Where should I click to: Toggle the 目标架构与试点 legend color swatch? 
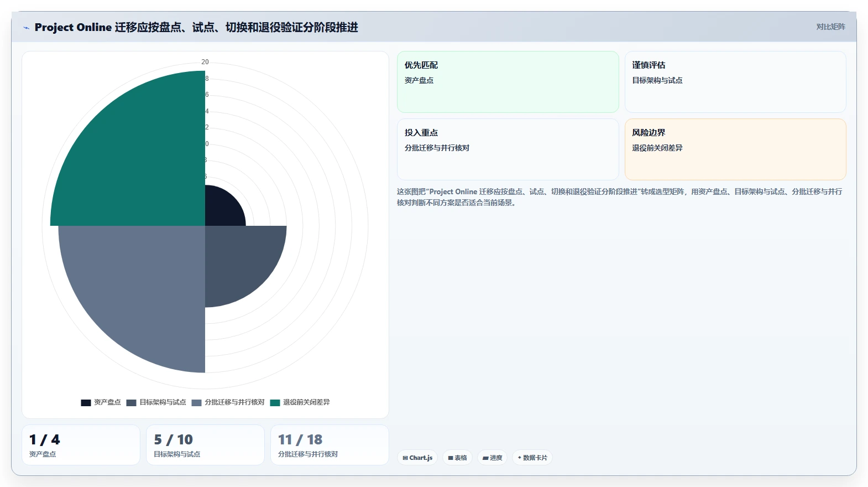(131, 402)
